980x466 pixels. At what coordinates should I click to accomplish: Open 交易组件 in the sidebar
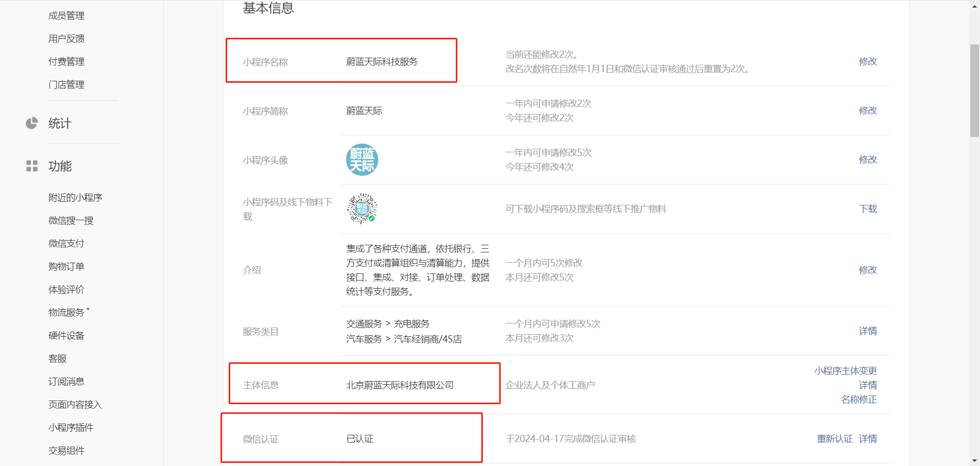66,451
